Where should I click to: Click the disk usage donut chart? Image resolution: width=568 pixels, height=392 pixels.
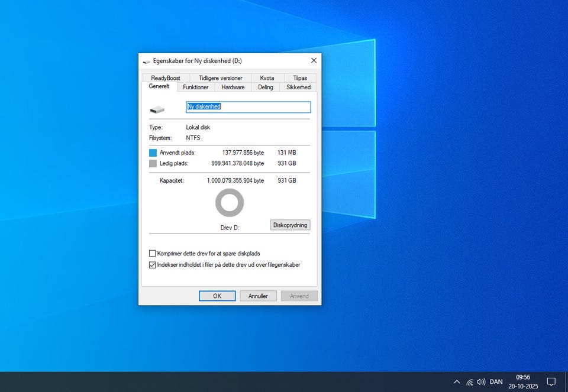coord(230,203)
